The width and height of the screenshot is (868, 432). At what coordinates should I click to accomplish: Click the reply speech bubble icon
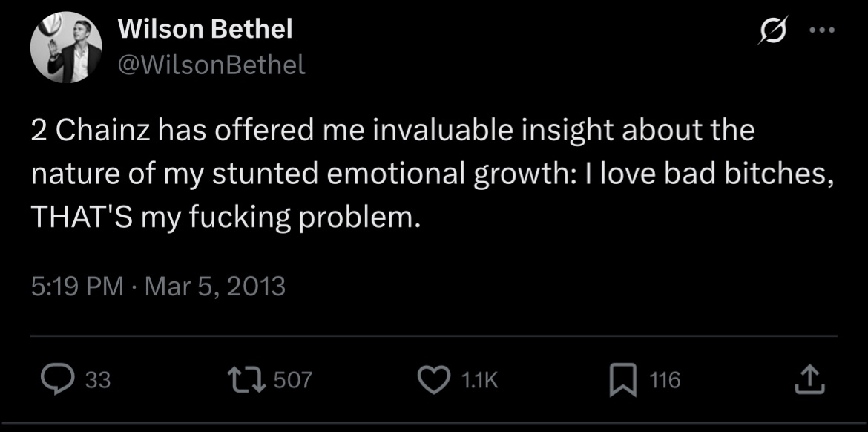58,380
